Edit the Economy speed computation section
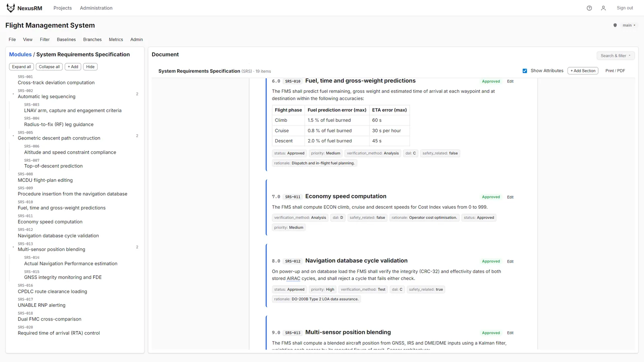The image size is (644, 362). 510,197
